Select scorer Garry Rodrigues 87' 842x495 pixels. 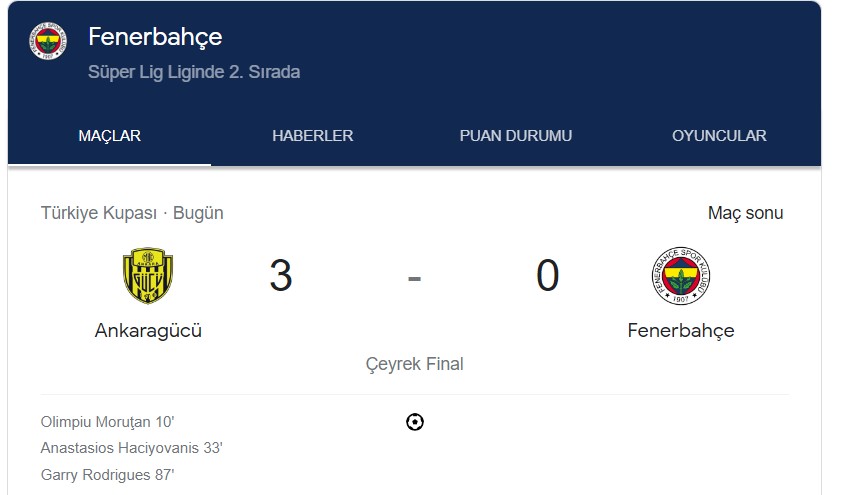[107, 475]
